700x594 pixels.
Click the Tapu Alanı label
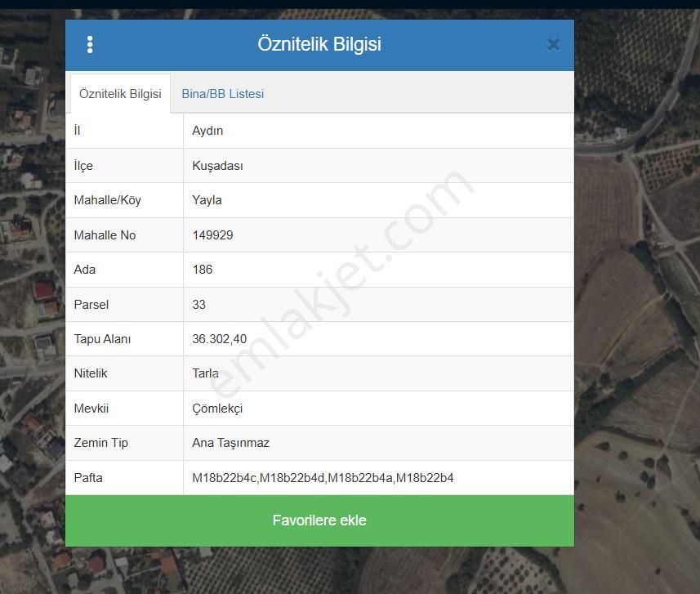(102, 339)
